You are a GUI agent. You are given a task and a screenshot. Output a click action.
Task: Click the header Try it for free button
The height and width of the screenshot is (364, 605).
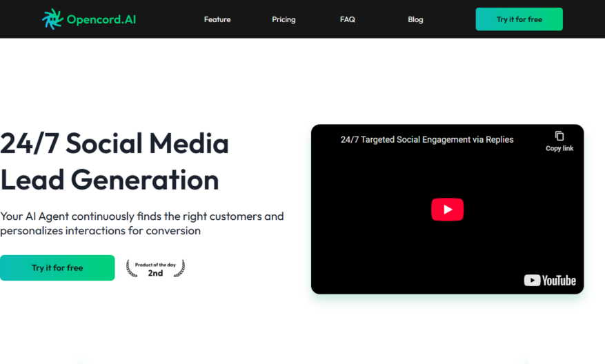point(519,19)
